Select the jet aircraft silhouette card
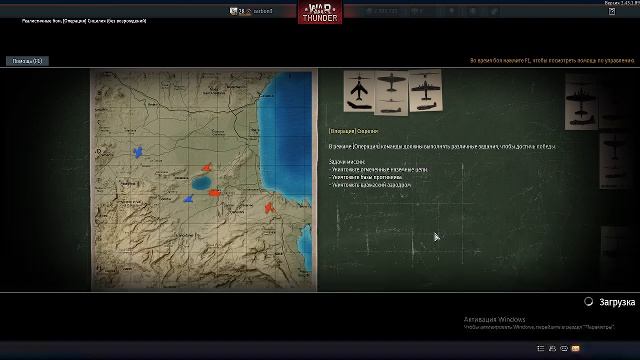 tap(359, 91)
